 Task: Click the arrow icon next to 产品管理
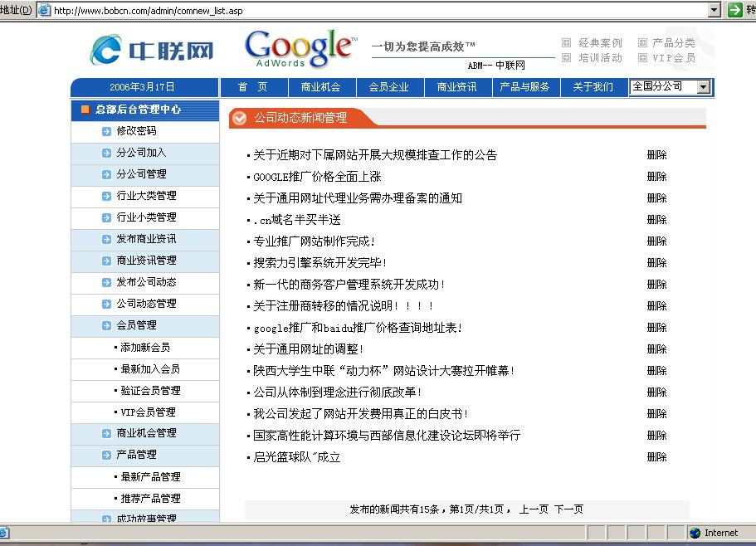106,455
